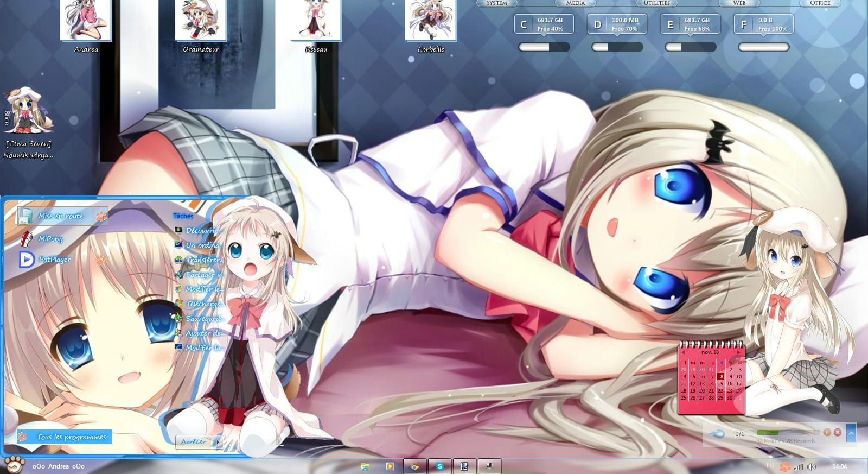The image size is (868, 474).
Task: Click the Slide sidebar label on the left
Action: [x=7, y=117]
